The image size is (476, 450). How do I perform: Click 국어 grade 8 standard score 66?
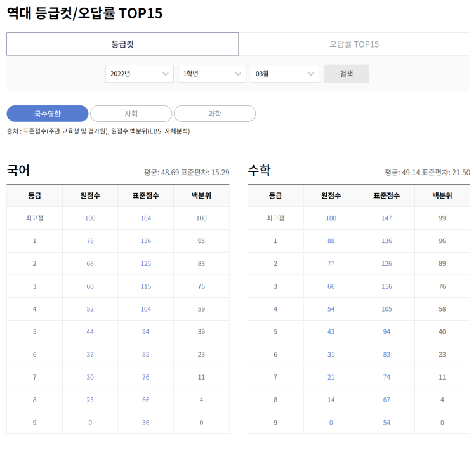point(146,400)
